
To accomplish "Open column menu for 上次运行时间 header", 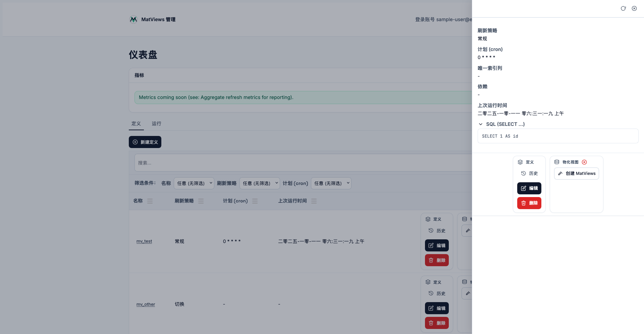I will pos(314,201).
